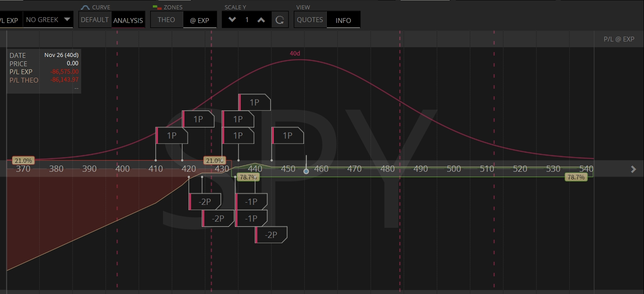This screenshot has height=294, width=644.
Task: Click the topmost 1P position flag
Action: coord(254,102)
